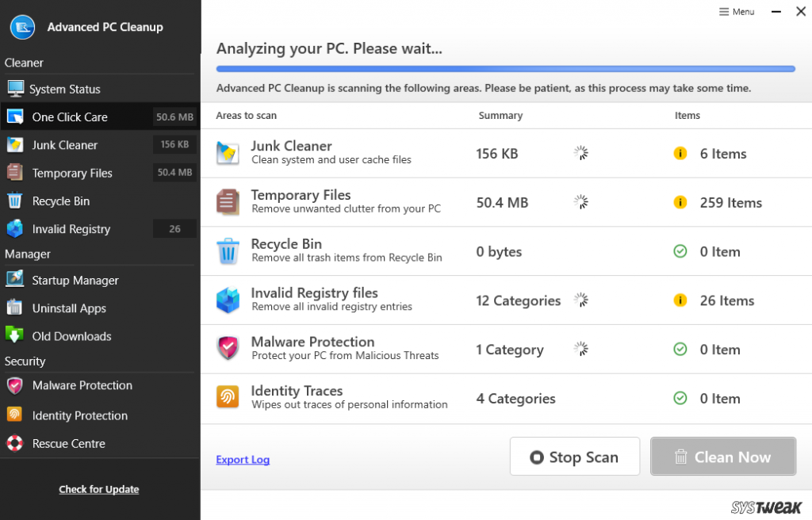Viewport: 812px width, 520px height.
Task: Click the 156 KB badge in the sidebar
Action: coord(174,144)
